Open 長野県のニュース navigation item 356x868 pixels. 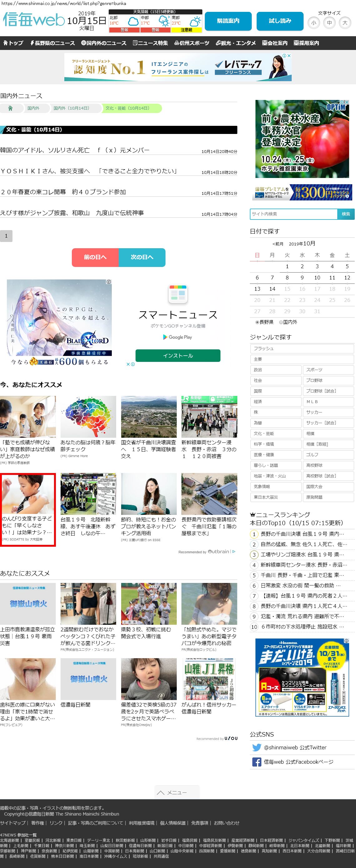coord(52,43)
